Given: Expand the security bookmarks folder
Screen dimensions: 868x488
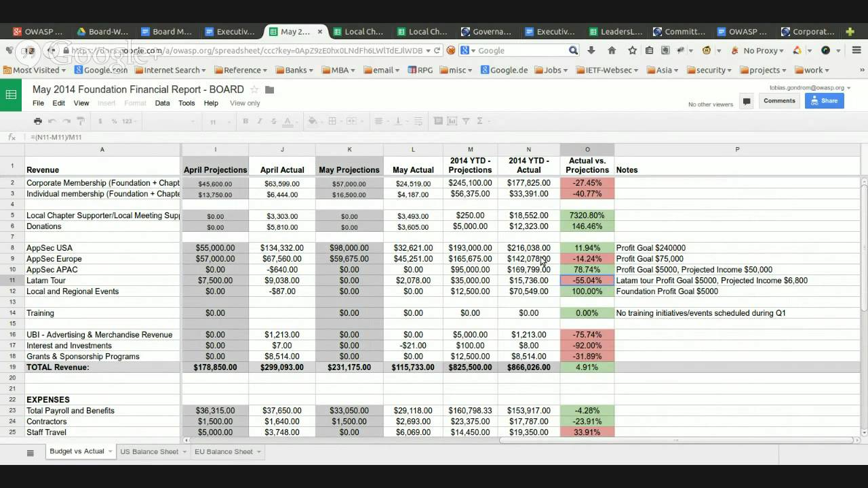Looking at the screenshot, I should 709,70.
